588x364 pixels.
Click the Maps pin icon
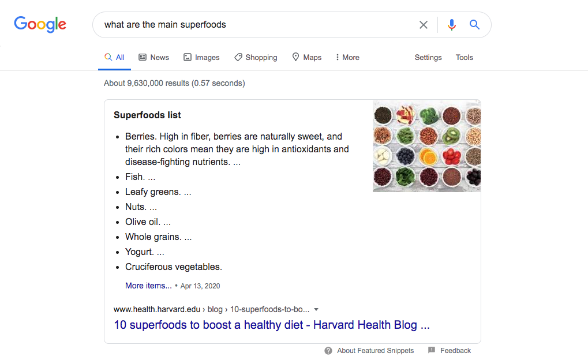[296, 57]
